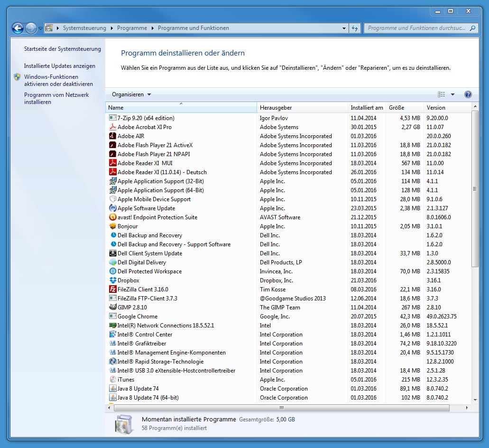The image size is (489, 448).
Task: Select Adobe Reader XI (11.0.14) - Deutsch
Action: 162,172
